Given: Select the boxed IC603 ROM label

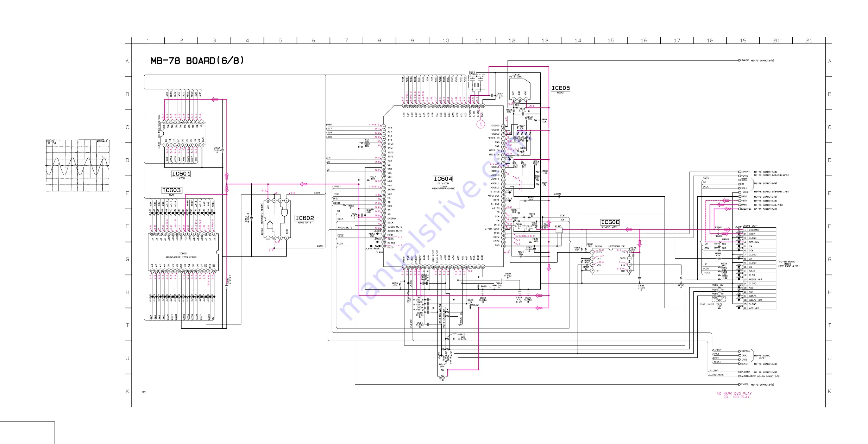Looking at the screenshot, I should pyautogui.click(x=171, y=191).
